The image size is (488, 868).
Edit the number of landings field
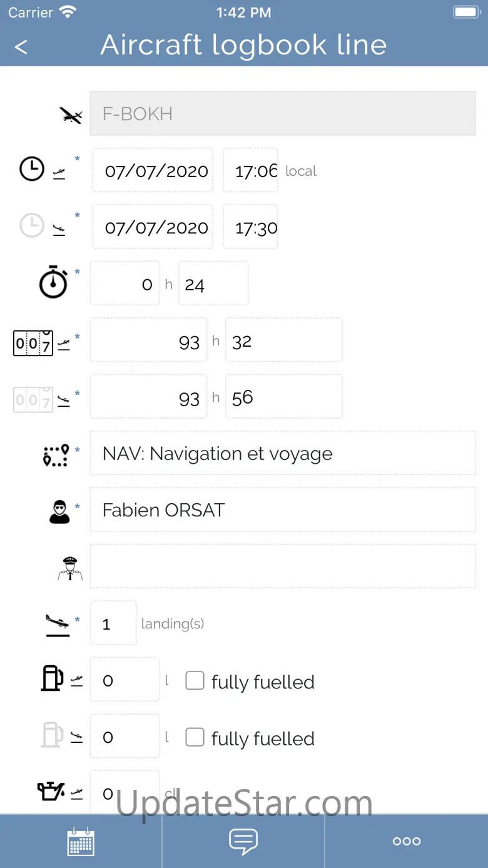coord(113,623)
